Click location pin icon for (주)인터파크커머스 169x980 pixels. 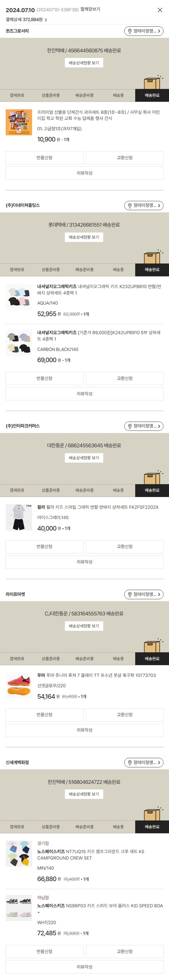pos(130,426)
